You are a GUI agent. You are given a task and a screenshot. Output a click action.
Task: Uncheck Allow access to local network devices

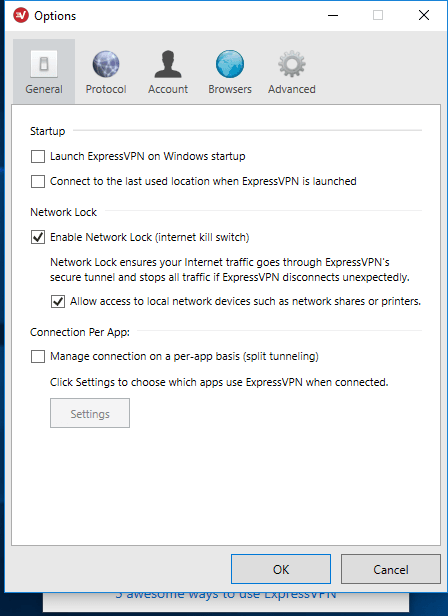click(58, 302)
